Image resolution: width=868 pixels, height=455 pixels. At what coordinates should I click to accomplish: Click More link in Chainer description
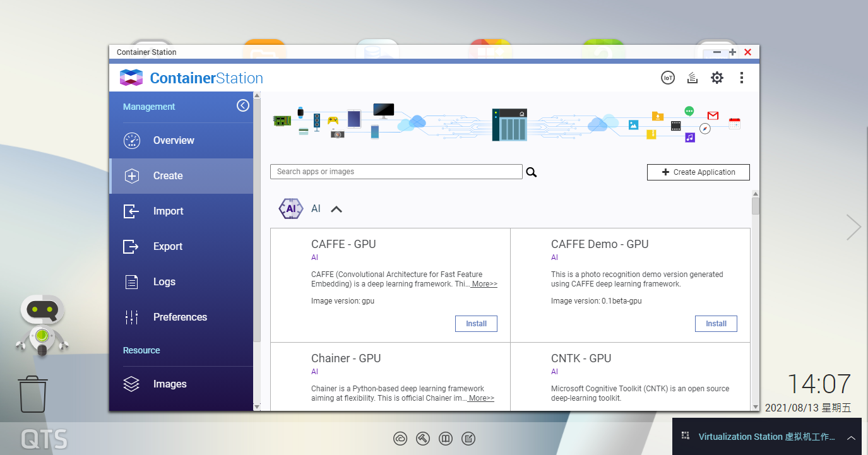(x=481, y=398)
